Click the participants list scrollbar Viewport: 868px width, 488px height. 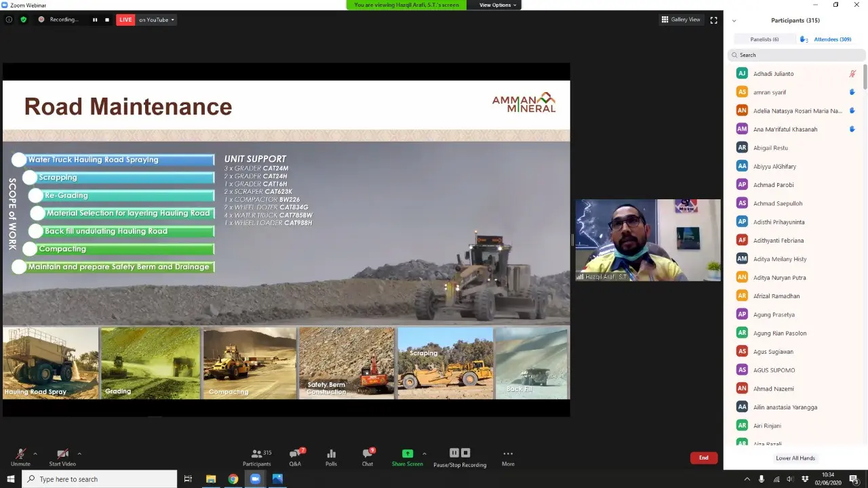(865, 77)
